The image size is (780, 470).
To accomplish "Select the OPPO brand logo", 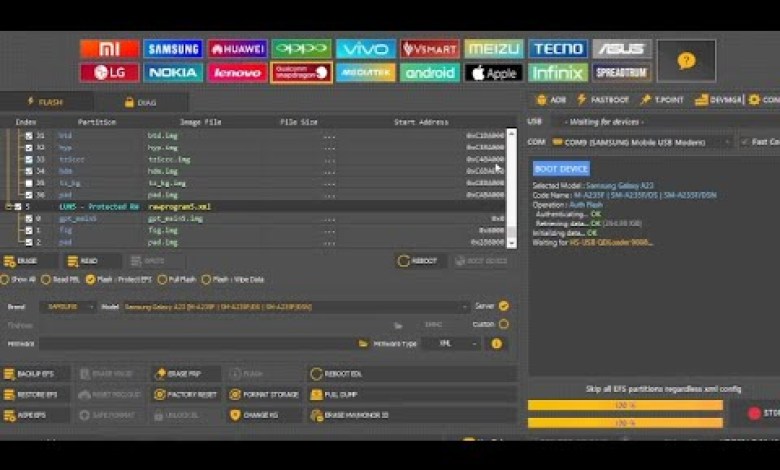I will click(x=301, y=49).
